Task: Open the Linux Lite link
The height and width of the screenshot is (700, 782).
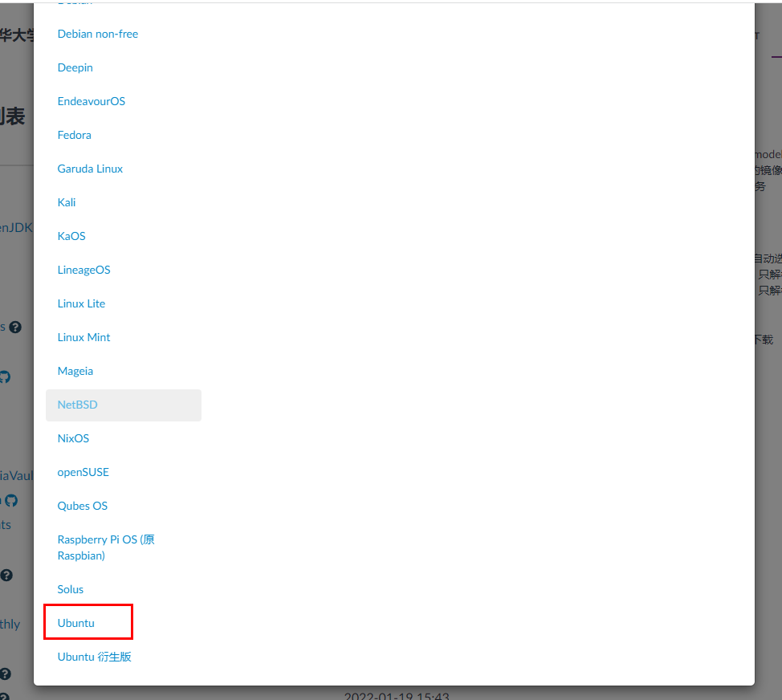Action: (81, 303)
